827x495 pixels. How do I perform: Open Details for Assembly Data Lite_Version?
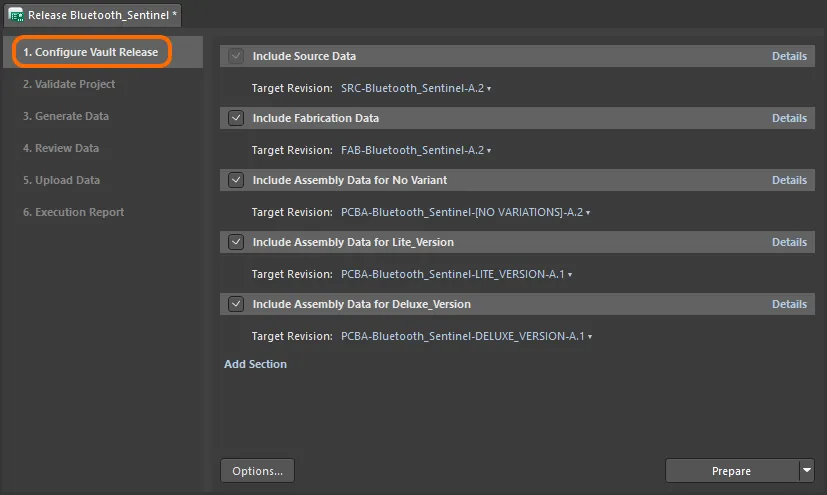[x=789, y=242]
